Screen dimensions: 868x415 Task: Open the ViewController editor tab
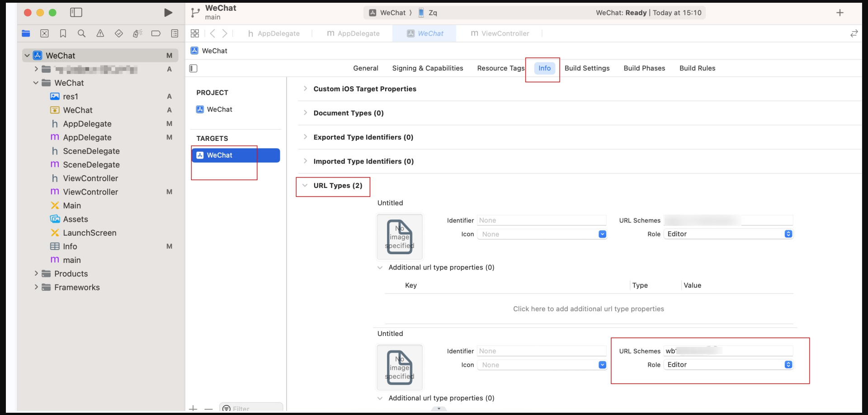point(500,33)
